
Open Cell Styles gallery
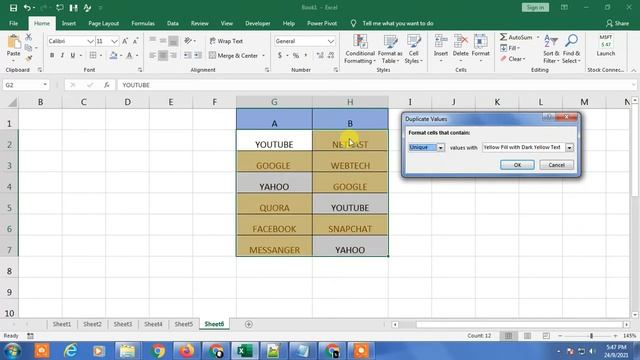point(413,49)
